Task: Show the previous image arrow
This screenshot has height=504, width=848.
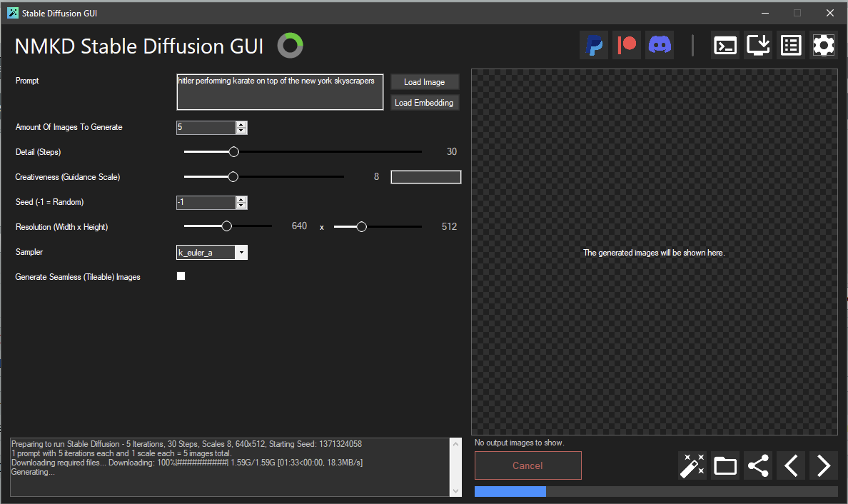Action: pos(791,465)
